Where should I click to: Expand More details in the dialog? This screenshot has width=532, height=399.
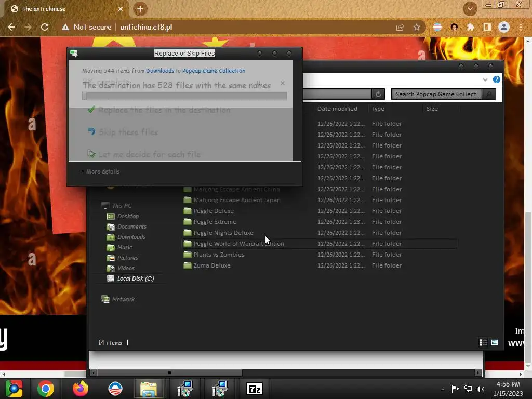[x=101, y=171]
